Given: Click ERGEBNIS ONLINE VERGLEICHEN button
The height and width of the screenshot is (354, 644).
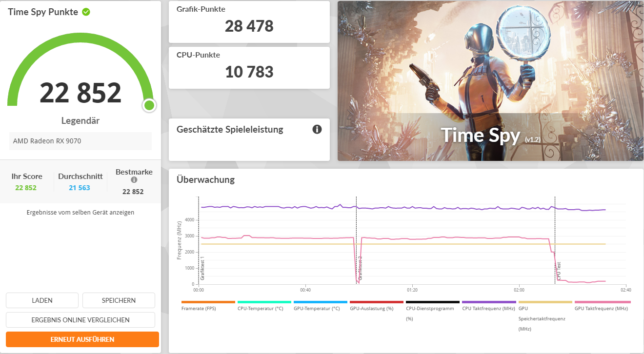Looking at the screenshot, I should (x=80, y=320).
